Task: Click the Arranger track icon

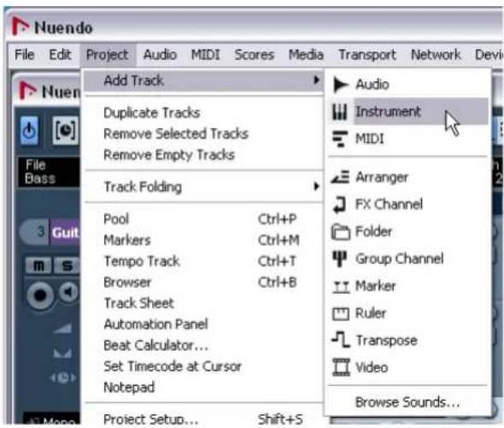Action: [340, 177]
